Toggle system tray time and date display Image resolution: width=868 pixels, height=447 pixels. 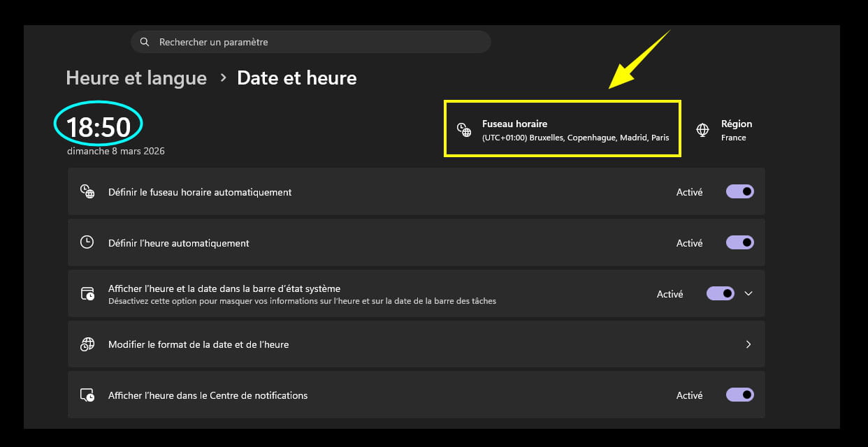(721, 293)
